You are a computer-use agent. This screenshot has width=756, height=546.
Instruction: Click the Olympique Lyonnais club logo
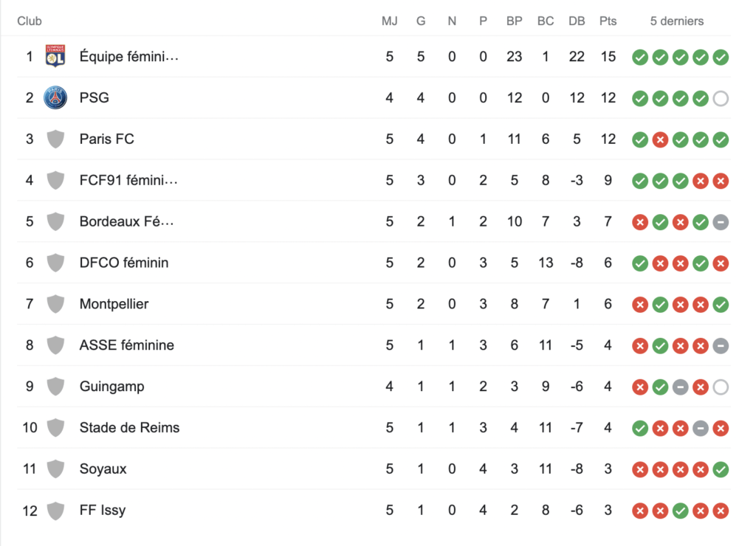point(55,57)
